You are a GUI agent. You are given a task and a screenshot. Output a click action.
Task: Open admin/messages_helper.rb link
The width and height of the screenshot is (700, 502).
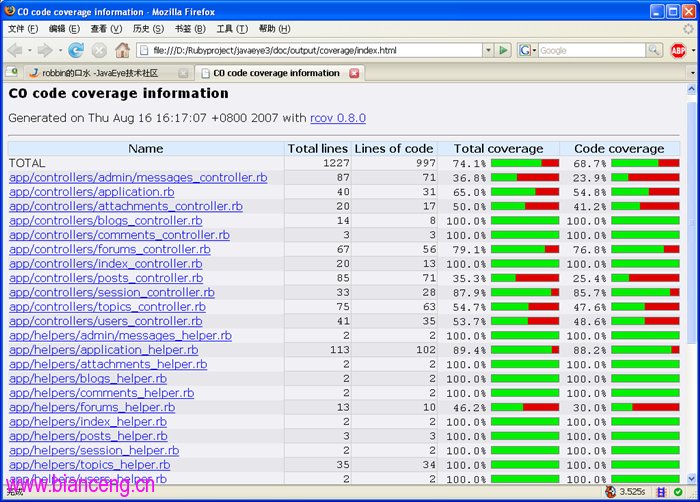point(120,335)
